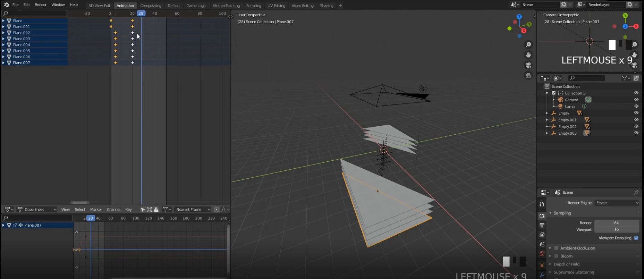Image resolution: width=644 pixels, height=279 pixels.
Task: Enable the Bloom checkbox
Action: (x=556, y=256)
